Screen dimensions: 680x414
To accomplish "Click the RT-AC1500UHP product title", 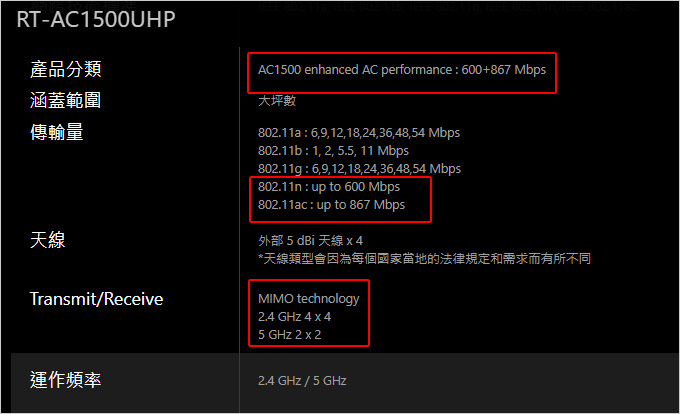I will tap(96, 20).
